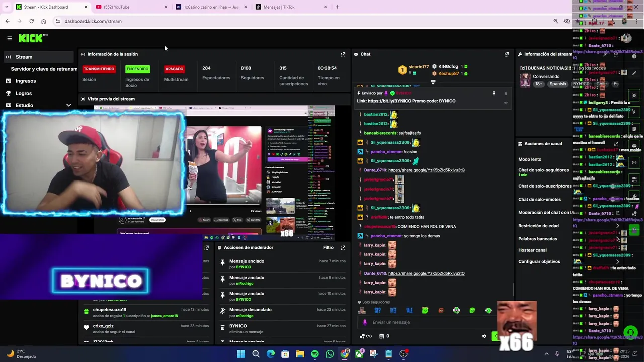Pop out the Información de la sesión panel
The height and width of the screenshot is (362, 644).
[343, 54]
